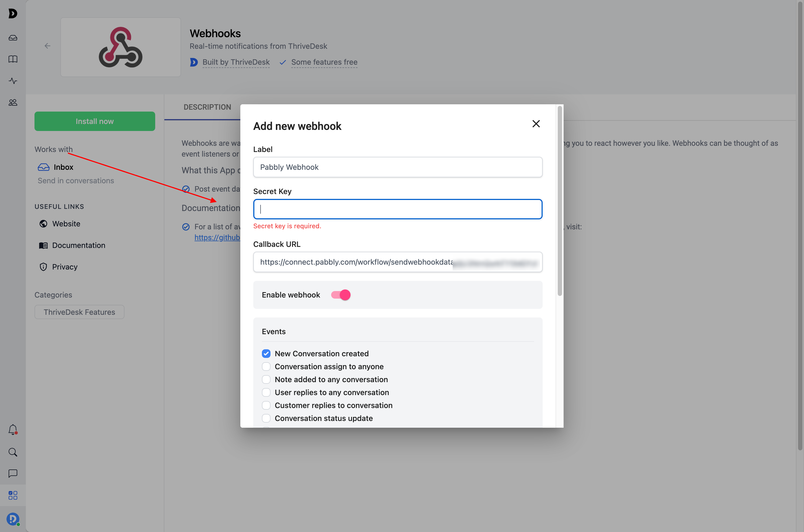Uncheck New Conversation created event
804x532 pixels.
pos(266,354)
